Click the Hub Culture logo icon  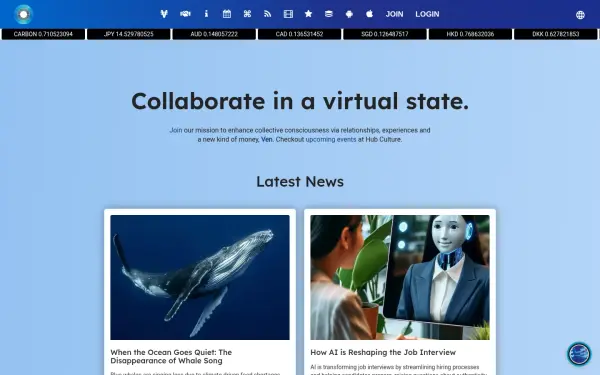(x=23, y=15)
